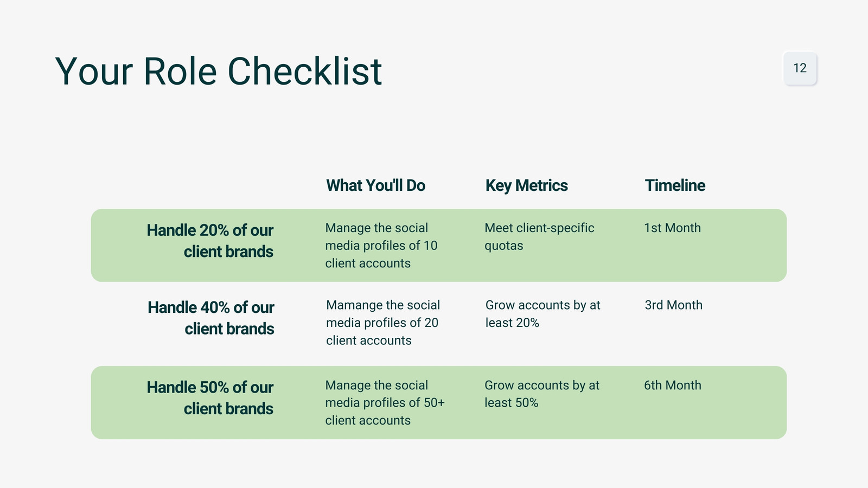Click the '3rd Month' timeline cell
This screenshot has width=868, height=488.
673,305
